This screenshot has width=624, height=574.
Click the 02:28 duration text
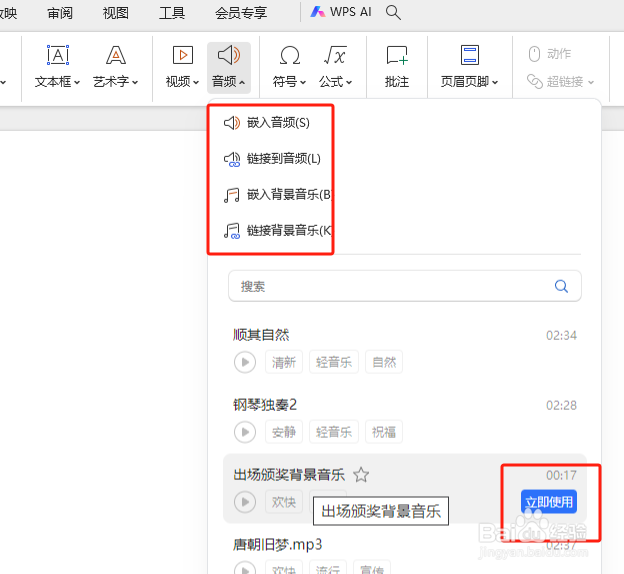pyautogui.click(x=561, y=405)
